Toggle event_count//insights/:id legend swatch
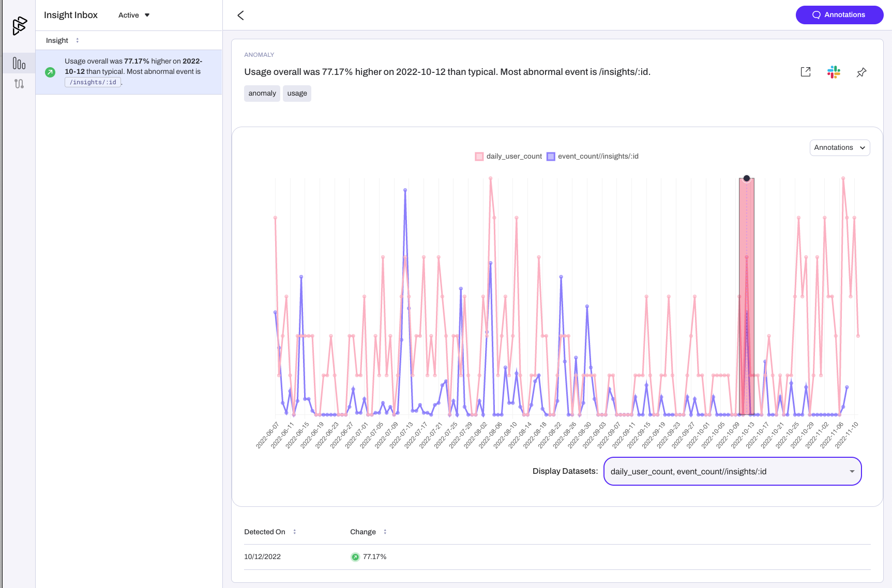Screen dimensions: 892x588 (x=551, y=157)
